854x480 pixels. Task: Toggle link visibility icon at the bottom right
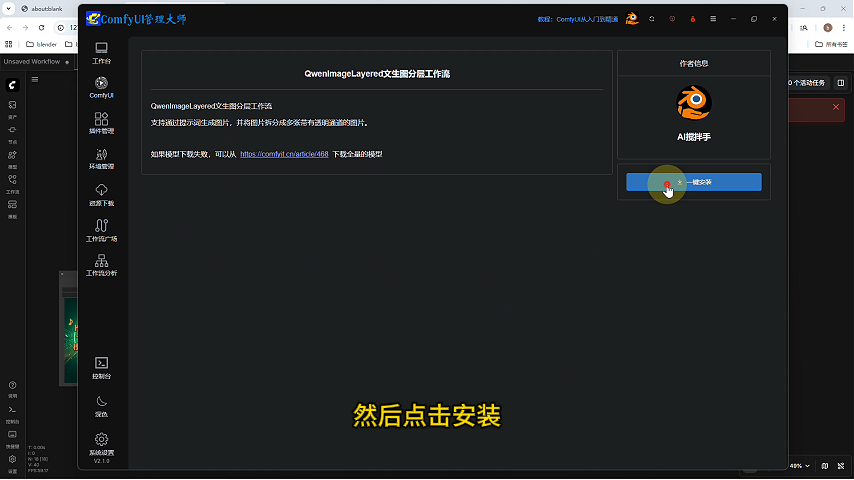(841, 466)
